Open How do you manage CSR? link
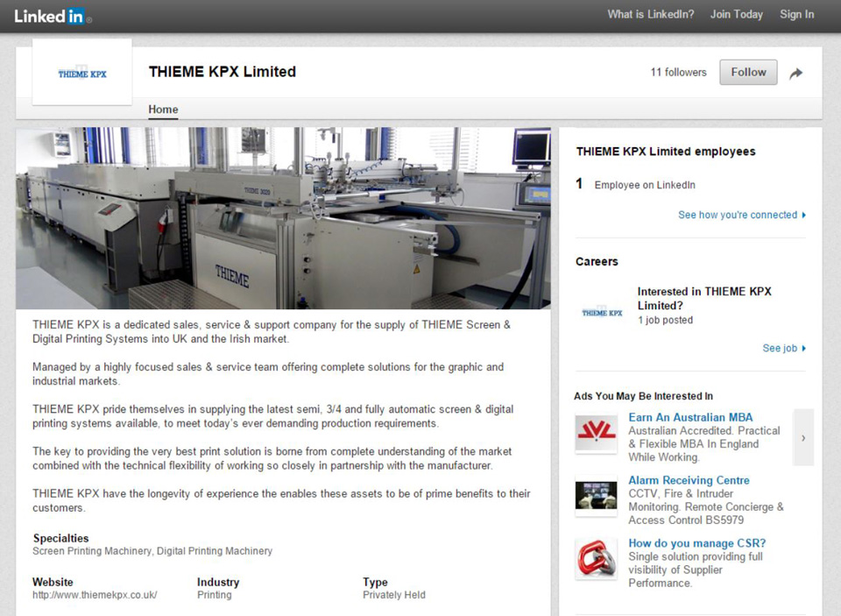 coord(696,543)
